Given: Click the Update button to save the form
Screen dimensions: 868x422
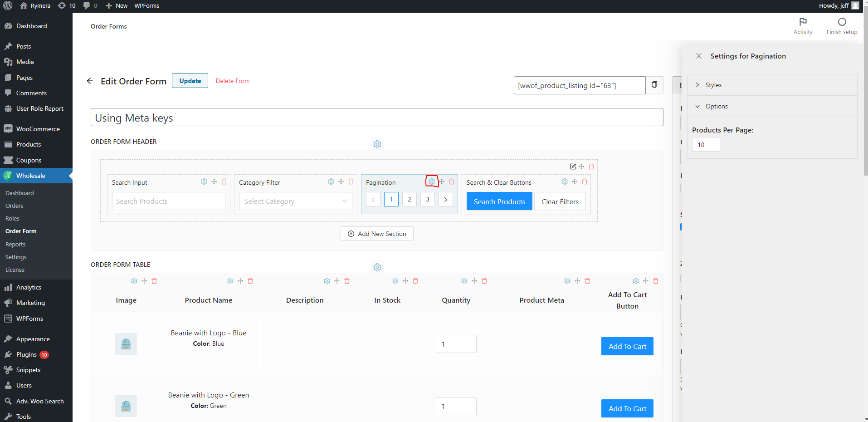Looking at the screenshot, I should pyautogui.click(x=190, y=80).
